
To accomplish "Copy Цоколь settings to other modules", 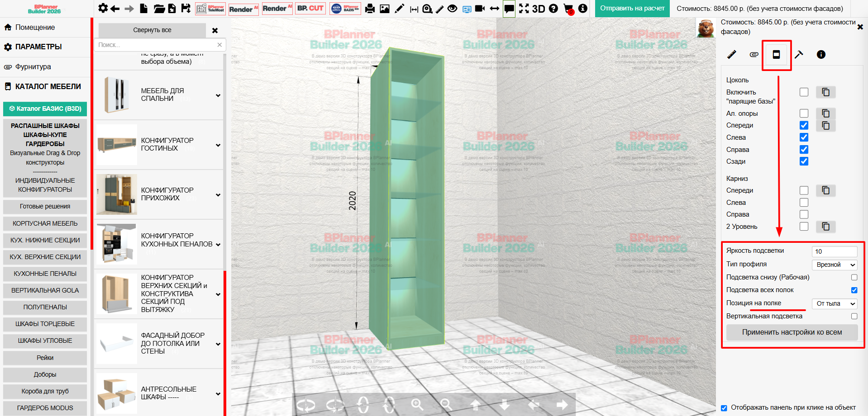I will 826,92.
